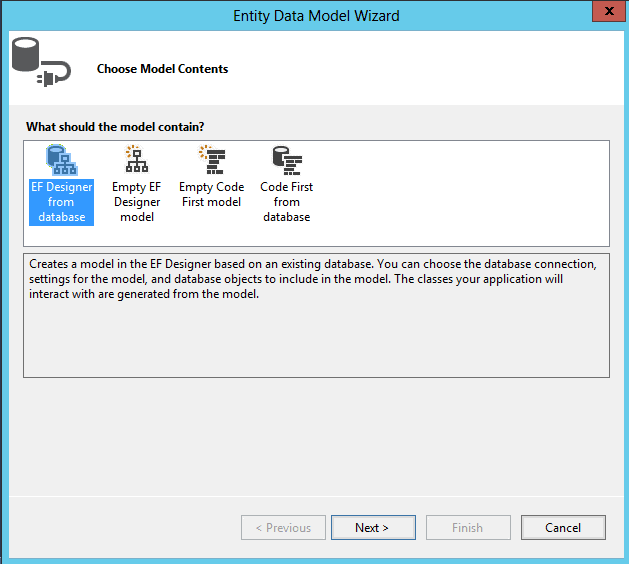The image size is (629, 564).
Task: Click the disabled < Previous button
Action: (283, 527)
